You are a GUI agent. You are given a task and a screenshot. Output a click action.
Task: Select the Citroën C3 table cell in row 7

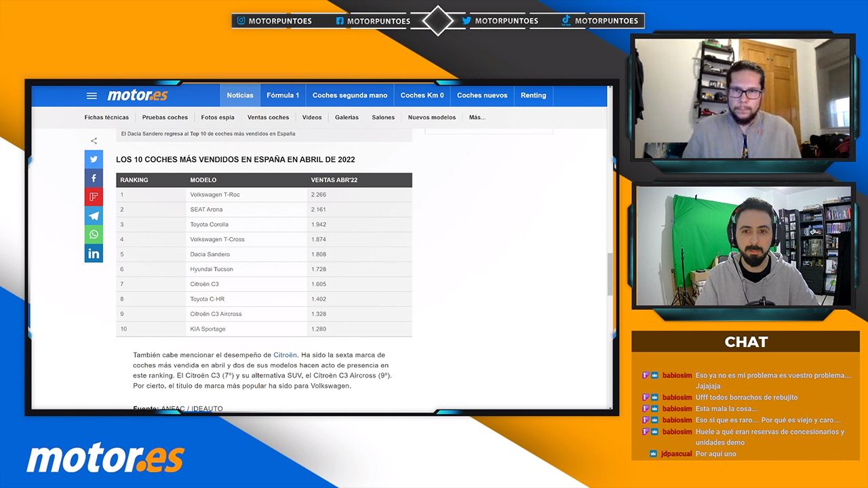(246, 284)
